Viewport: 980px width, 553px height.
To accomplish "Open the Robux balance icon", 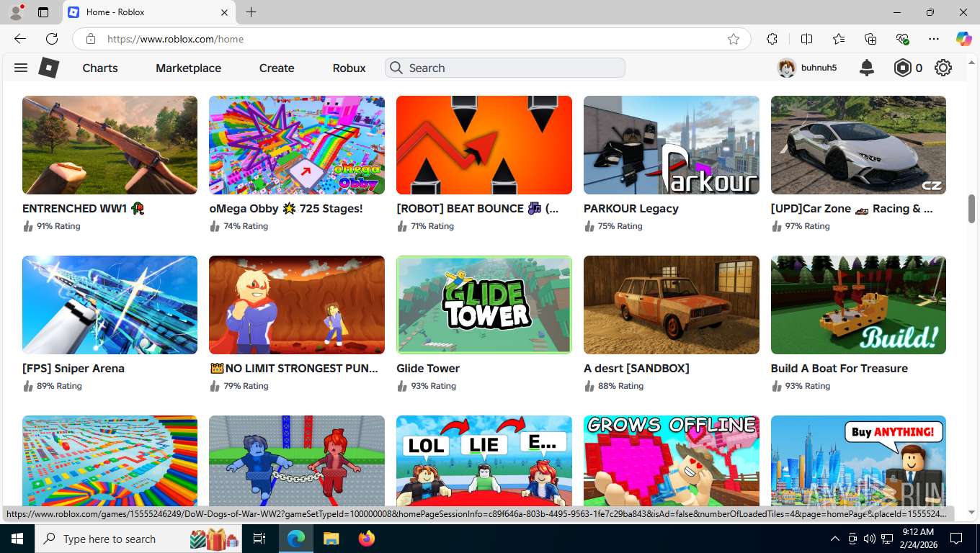I will (x=903, y=68).
